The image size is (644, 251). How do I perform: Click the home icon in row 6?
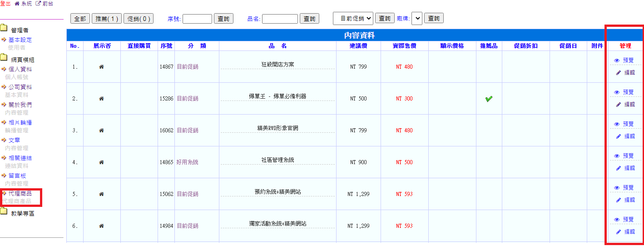pos(102,226)
